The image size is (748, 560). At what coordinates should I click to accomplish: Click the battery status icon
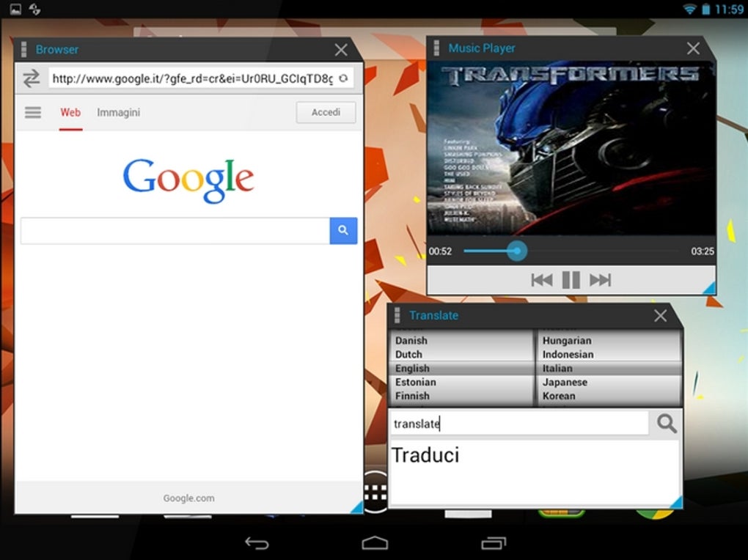[705, 9]
